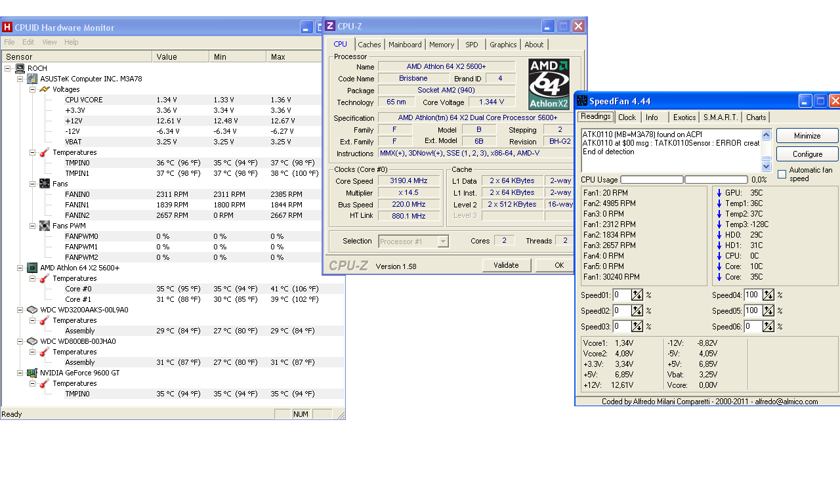This screenshot has height=504, width=840.
Task: Select the FANIN1 fan row
Action: (173, 205)
